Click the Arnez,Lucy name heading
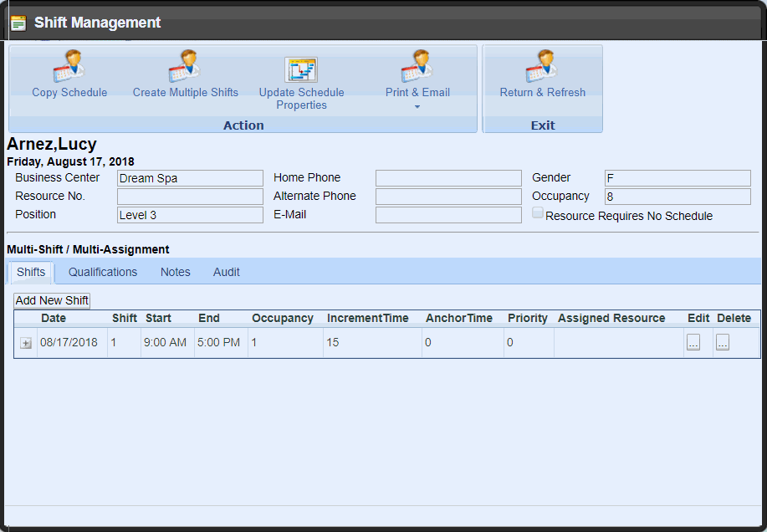This screenshot has height=532, width=767. (x=52, y=144)
